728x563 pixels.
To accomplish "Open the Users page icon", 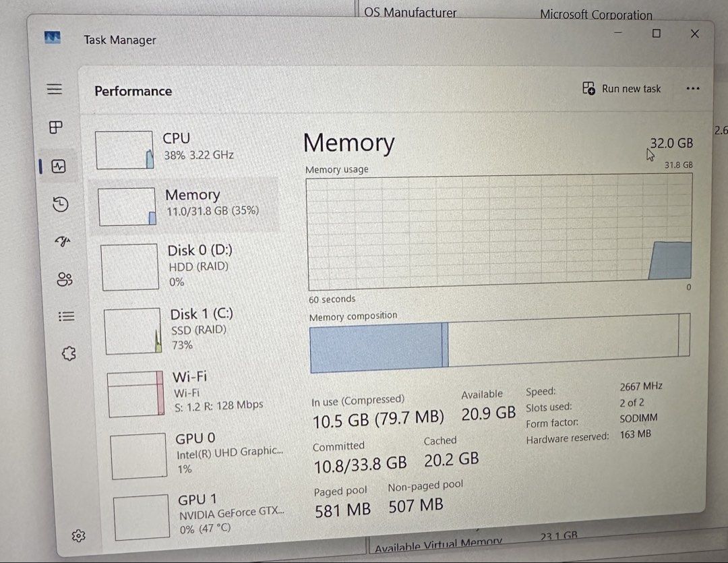I will (x=65, y=278).
